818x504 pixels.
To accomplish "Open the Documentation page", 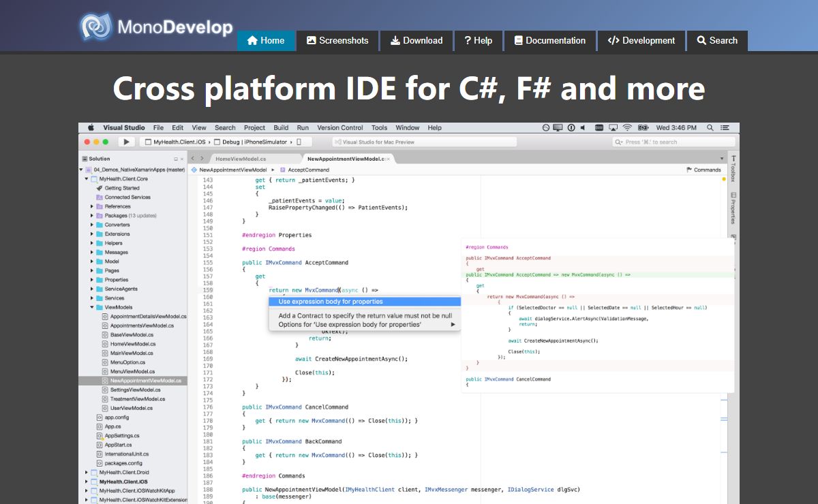I will point(549,40).
